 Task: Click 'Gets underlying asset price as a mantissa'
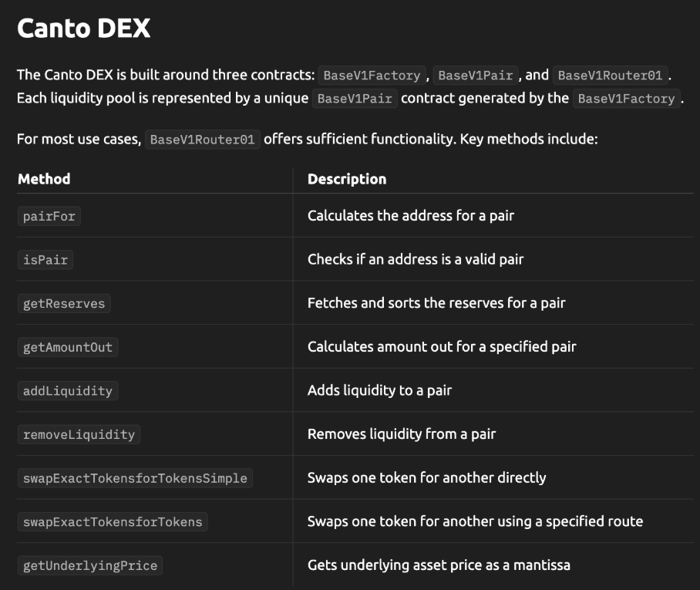[439, 565]
